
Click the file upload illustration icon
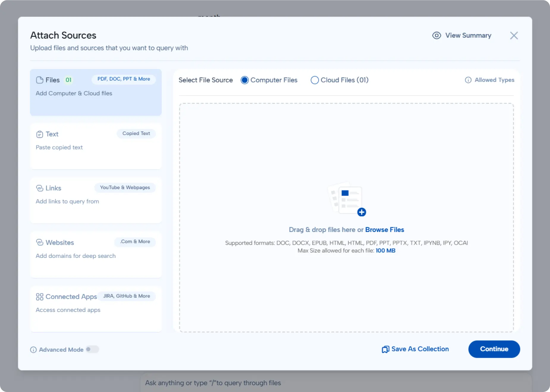[346, 199]
